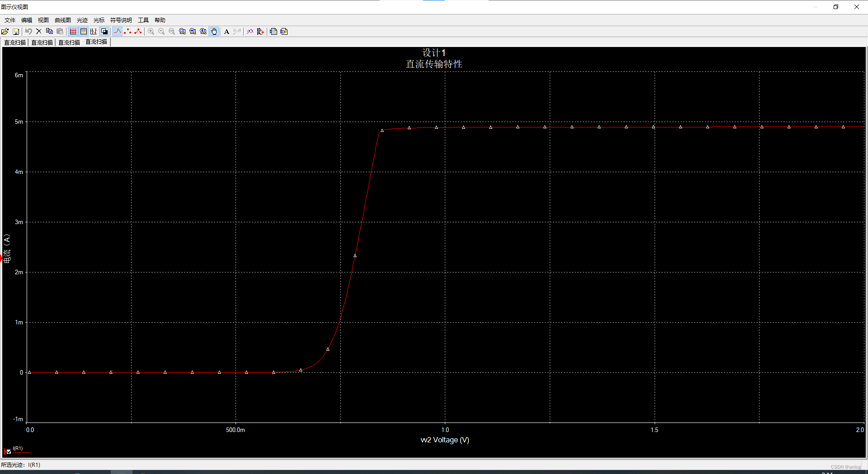Toggle the Show Legend button
The height and width of the screenshot is (474, 868).
pyautogui.click(x=83, y=32)
